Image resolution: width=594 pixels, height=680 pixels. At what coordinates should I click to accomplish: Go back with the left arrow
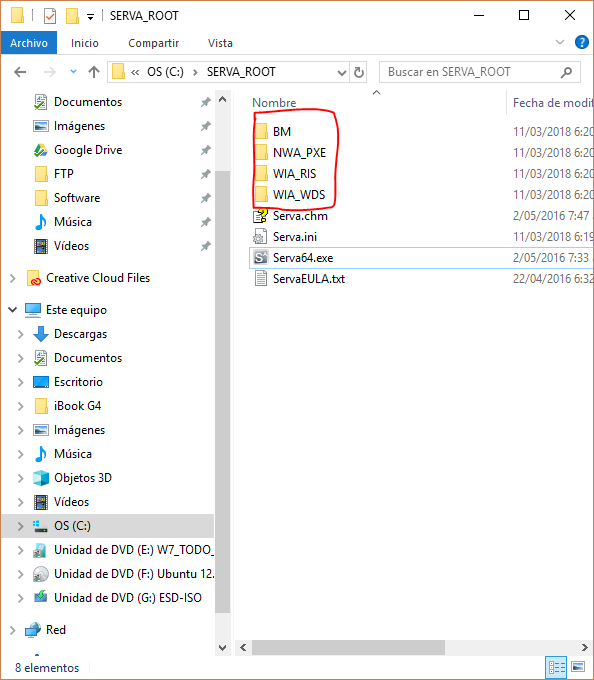coord(20,72)
